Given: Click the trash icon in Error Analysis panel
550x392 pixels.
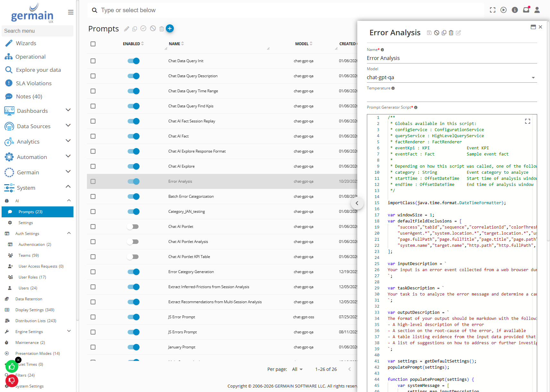Looking at the screenshot, I should (451, 33).
